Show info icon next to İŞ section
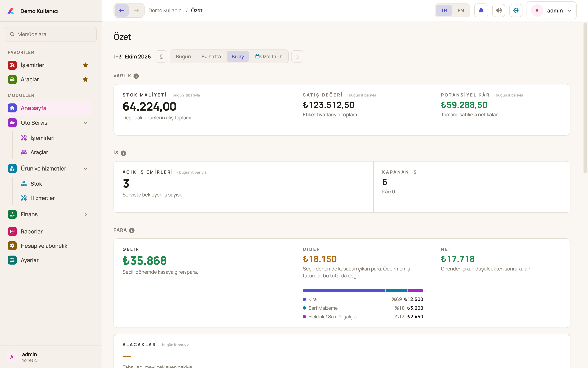The width and height of the screenshot is (588, 368). point(124,153)
